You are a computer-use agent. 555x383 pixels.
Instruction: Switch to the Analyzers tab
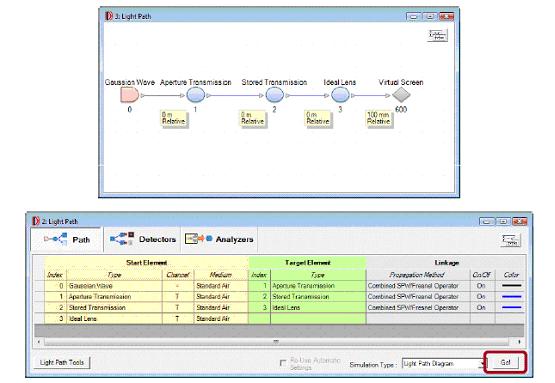[x=219, y=240]
